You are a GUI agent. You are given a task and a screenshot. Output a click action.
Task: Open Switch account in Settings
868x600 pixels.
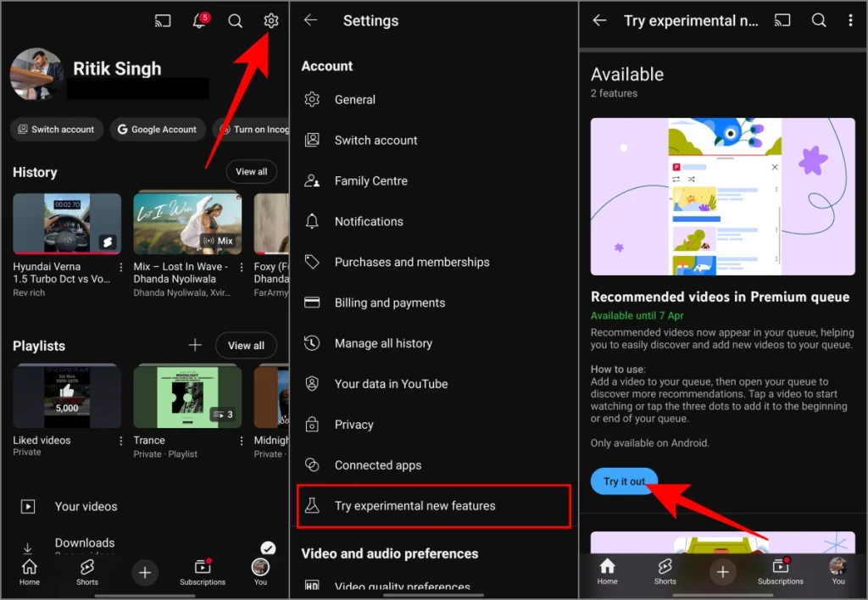[x=434, y=140]
